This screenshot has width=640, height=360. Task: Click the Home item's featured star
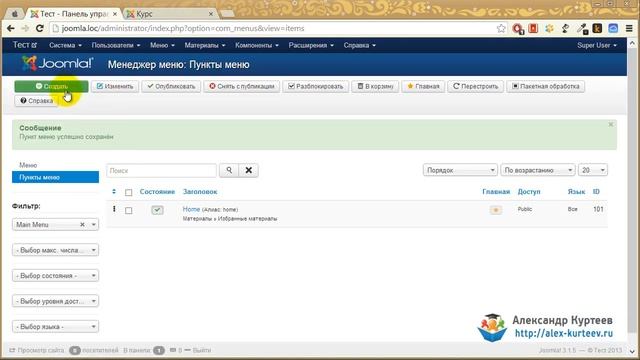pyautogui.click(x=496, y=210)
